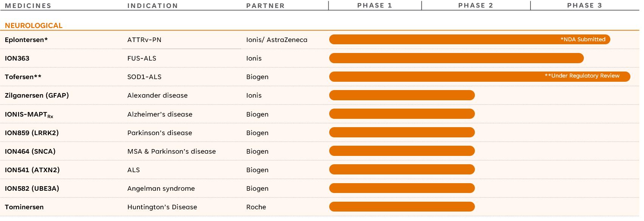644x221 pixels.
Task: Click the NDA Submitted progress bar label
Action: (x=583, y=39)
